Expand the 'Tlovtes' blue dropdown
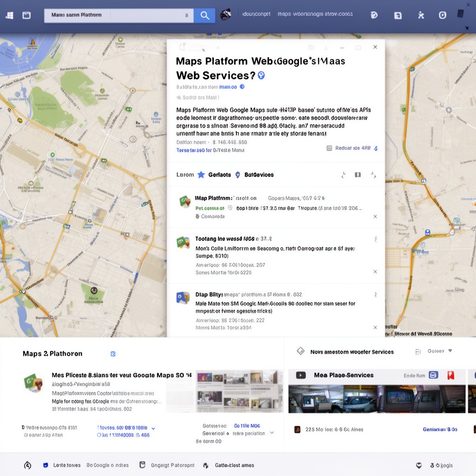 (126, 428)
